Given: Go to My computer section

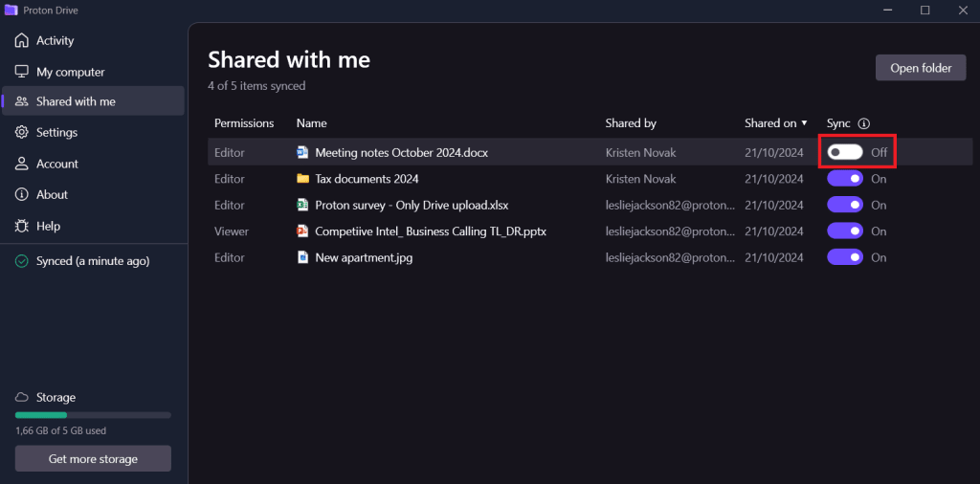Looking at the screenshot, I should pos(93,72).
